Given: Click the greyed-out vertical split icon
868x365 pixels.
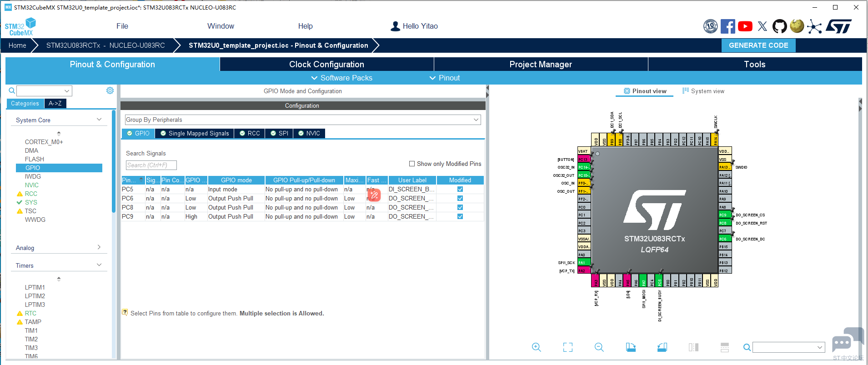Looking at the screenshot, I should (725, 347).
